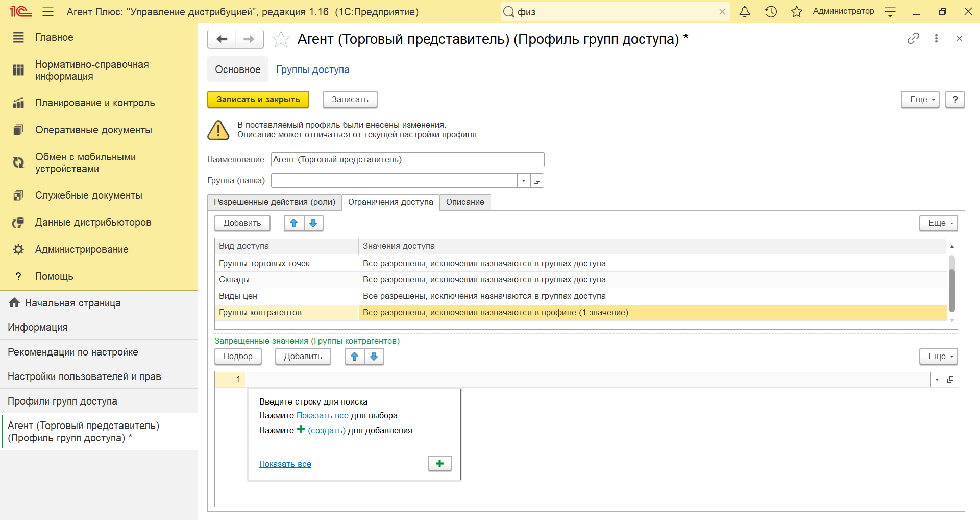
Task: Copy link to this form icon
Action: (913, 38)
